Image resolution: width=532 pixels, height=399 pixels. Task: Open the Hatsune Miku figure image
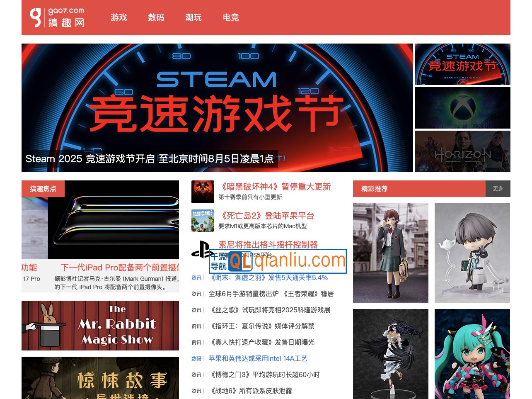pyautogui.click(x=472, y=354)
